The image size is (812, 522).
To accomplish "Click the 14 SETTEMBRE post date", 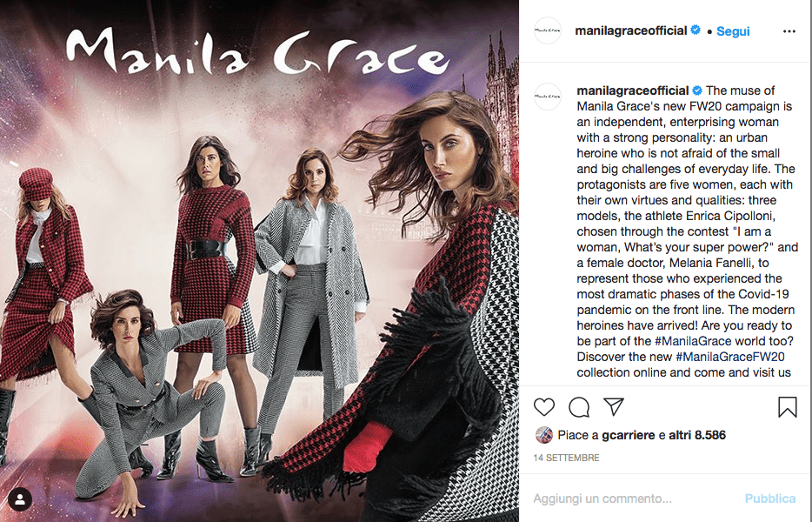I will 566,458.
